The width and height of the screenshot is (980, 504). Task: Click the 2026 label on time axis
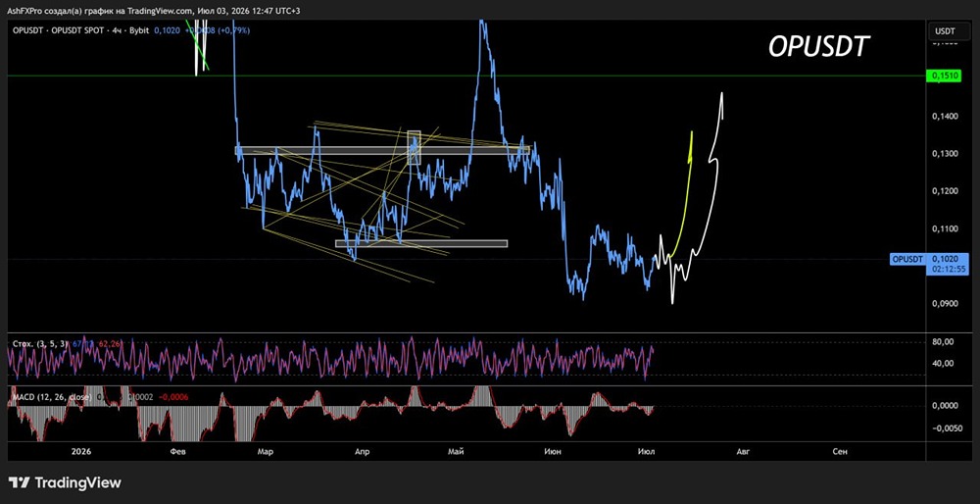coord(81,451)
